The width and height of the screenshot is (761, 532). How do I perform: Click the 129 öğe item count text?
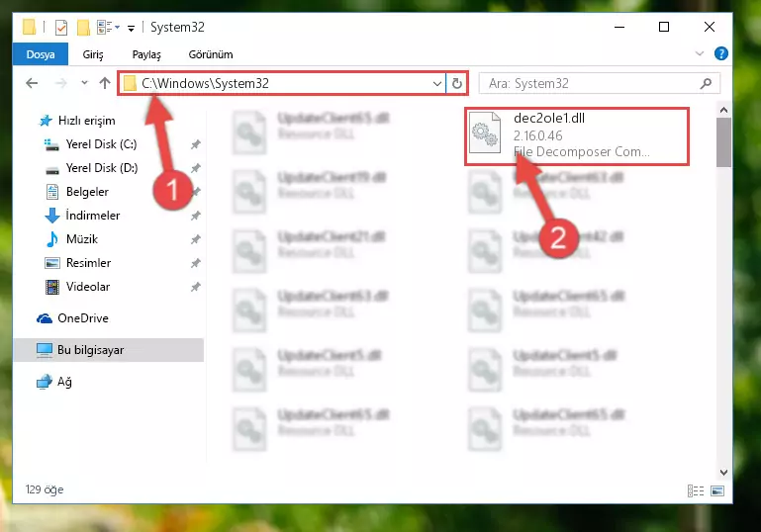pyautogui.click(x=45, y=489)
